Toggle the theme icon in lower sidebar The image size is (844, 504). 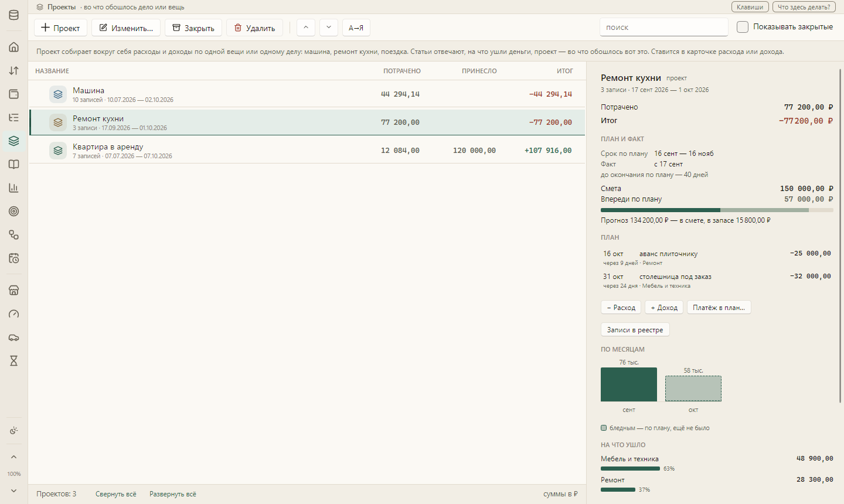pos(14,431)
